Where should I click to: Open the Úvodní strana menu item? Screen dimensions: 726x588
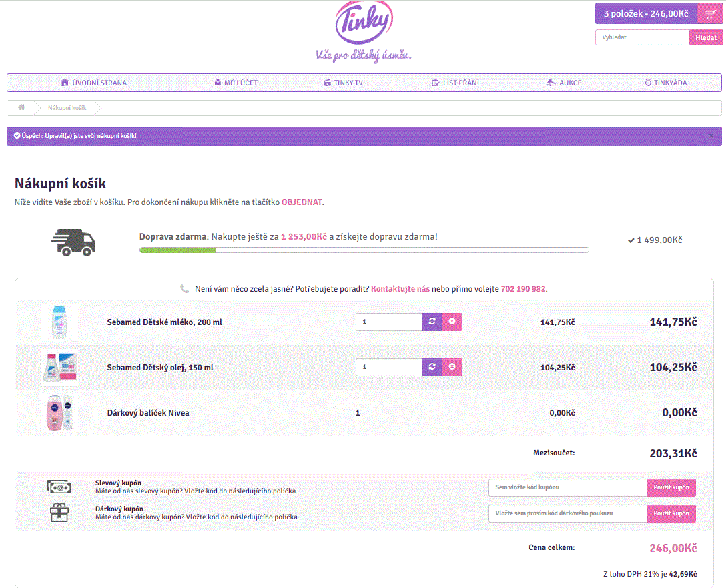point(94,83)
